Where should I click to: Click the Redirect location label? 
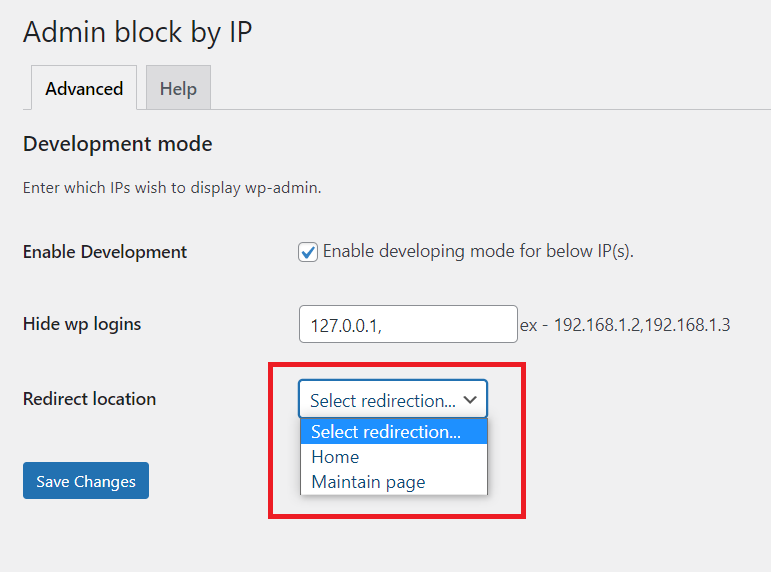pos(89,399)
